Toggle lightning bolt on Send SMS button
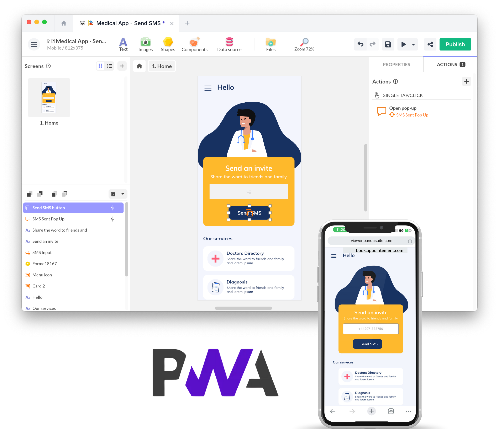This screenshot has height=448, width=499. pyautogui.click(x=112, y=207)
